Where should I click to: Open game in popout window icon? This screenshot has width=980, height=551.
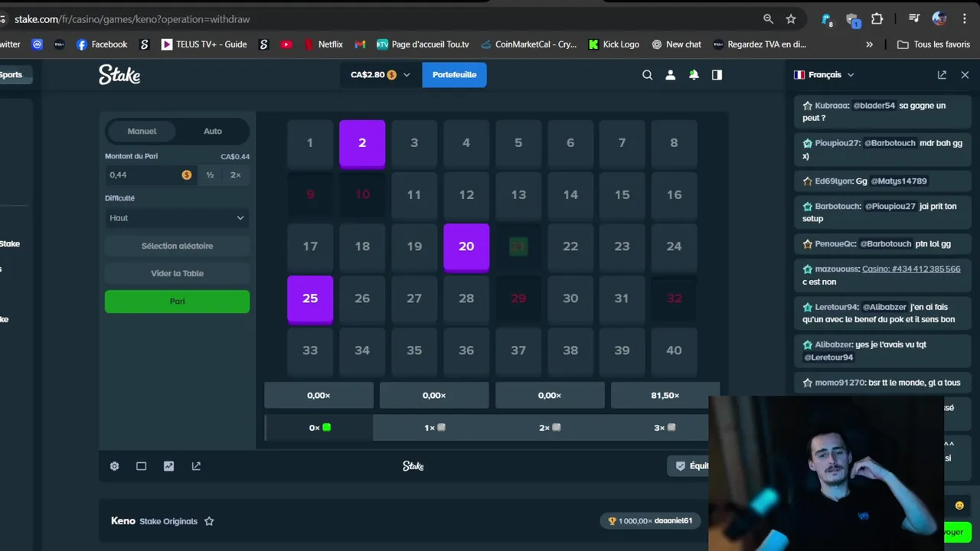[x=196, y=465]
